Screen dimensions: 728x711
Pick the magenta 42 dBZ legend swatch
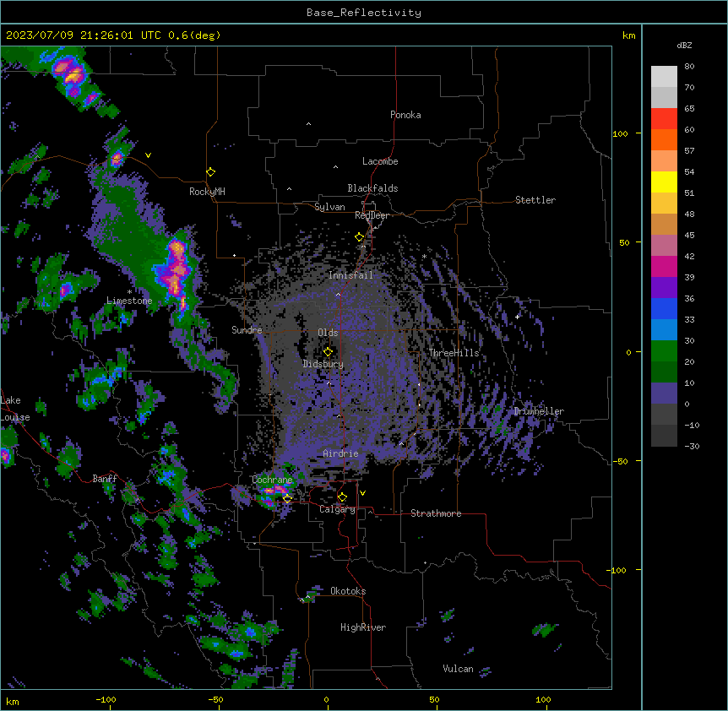tap(664, 266)
